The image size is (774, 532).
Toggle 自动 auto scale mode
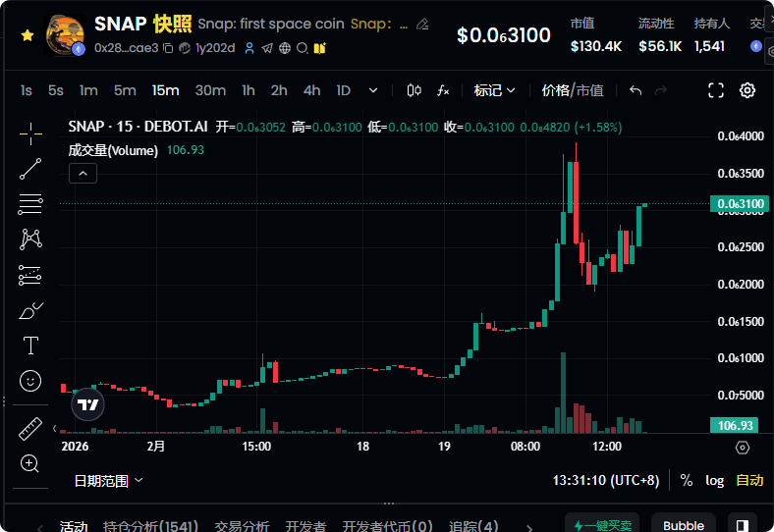(x=749, y=480)
